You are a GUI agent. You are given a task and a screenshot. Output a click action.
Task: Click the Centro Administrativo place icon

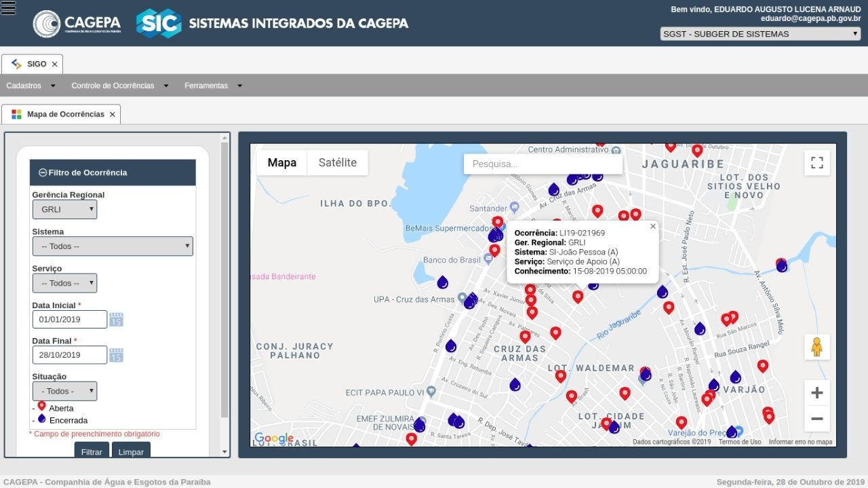[x=615, y=150]
